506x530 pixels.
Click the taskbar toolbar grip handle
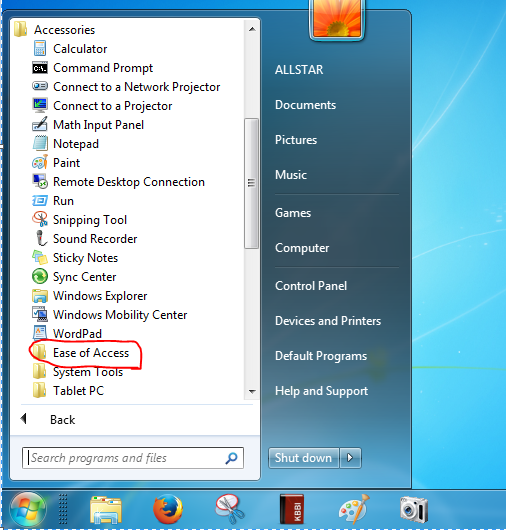pos(63,509)
